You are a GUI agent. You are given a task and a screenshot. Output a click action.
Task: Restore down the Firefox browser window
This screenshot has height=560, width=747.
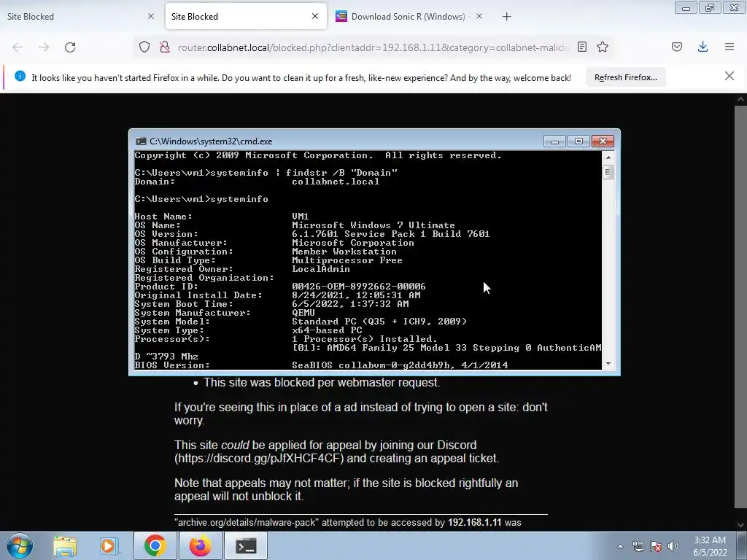(x=710, y=8)
